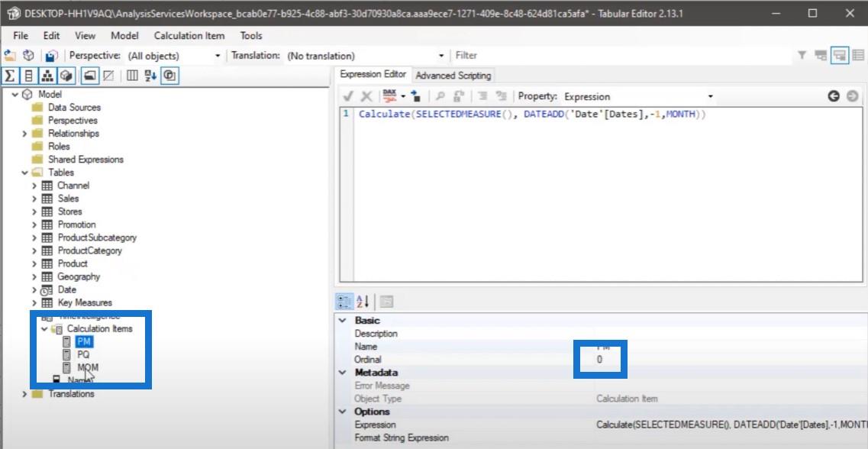Click the open model from database icon
The width and height of the screenshot is (868, 449).
[28, 56]
